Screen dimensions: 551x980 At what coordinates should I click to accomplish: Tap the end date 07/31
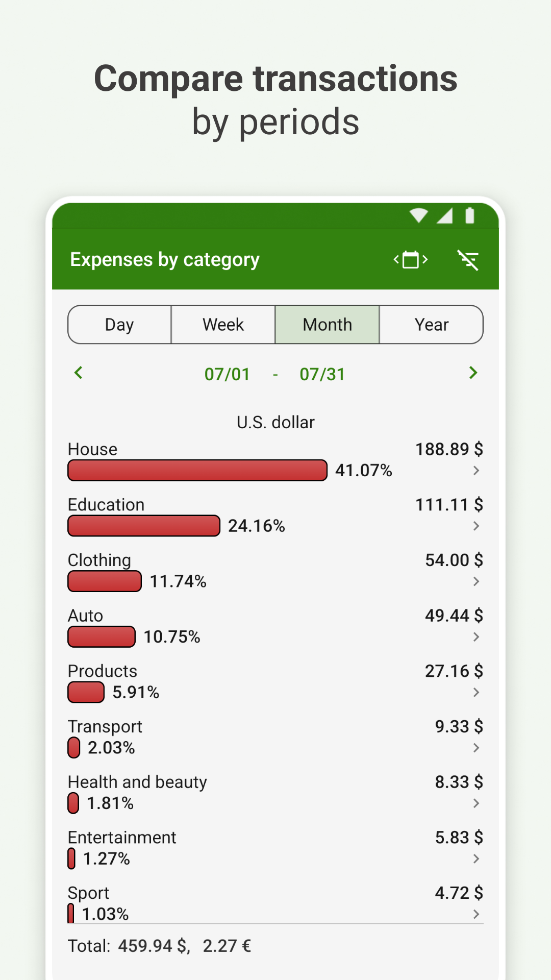point(322,375)
